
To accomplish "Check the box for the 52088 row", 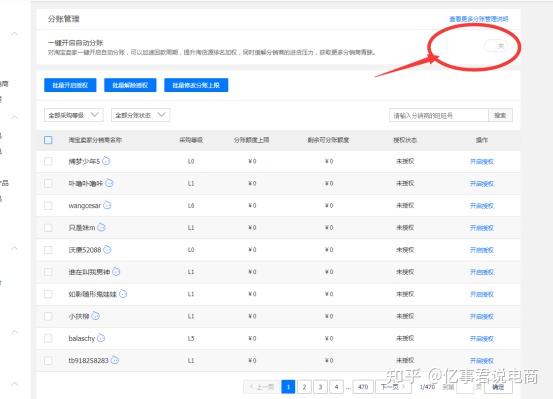I will [x=48, y=250].
